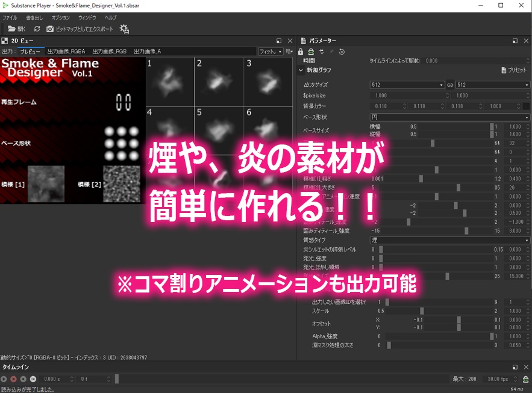Click the 2D ビュー checkerboard panel icon
The height and width of the screenshot is (393, 532).
coord(4,41)
